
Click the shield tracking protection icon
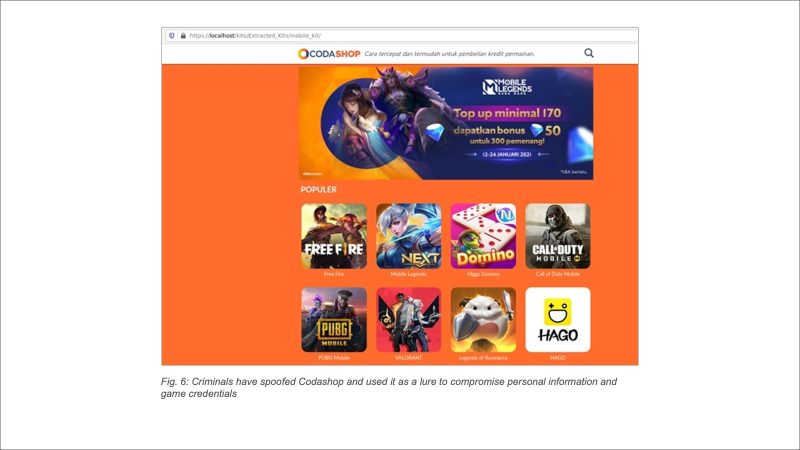coord(171,35)
